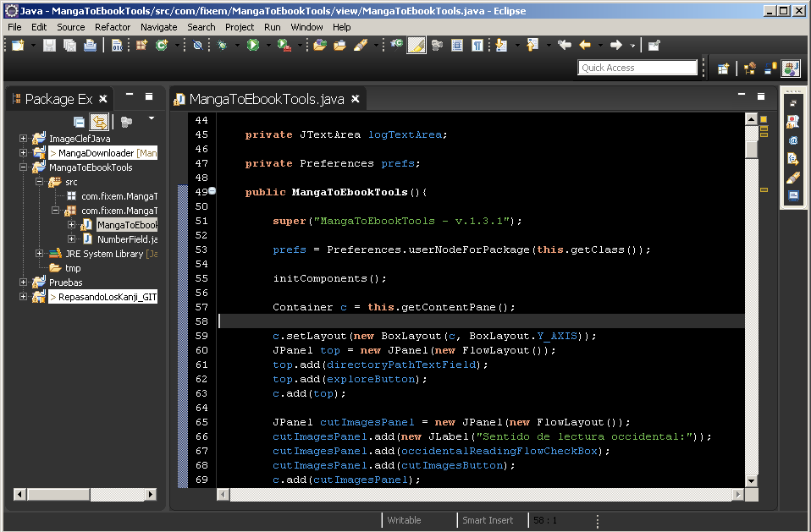Switch to the Java perspective button
Screen dimensions: 811x532
[x=791, y=69]
